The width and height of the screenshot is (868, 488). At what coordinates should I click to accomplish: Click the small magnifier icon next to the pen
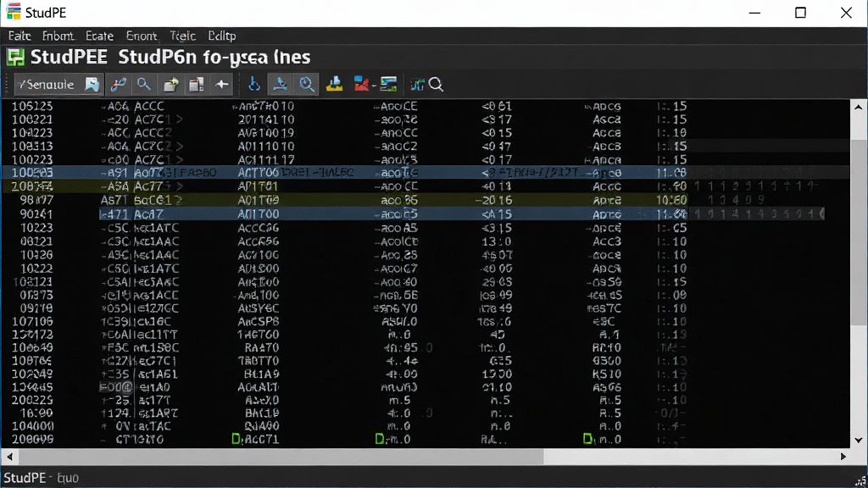pos(144,84)
